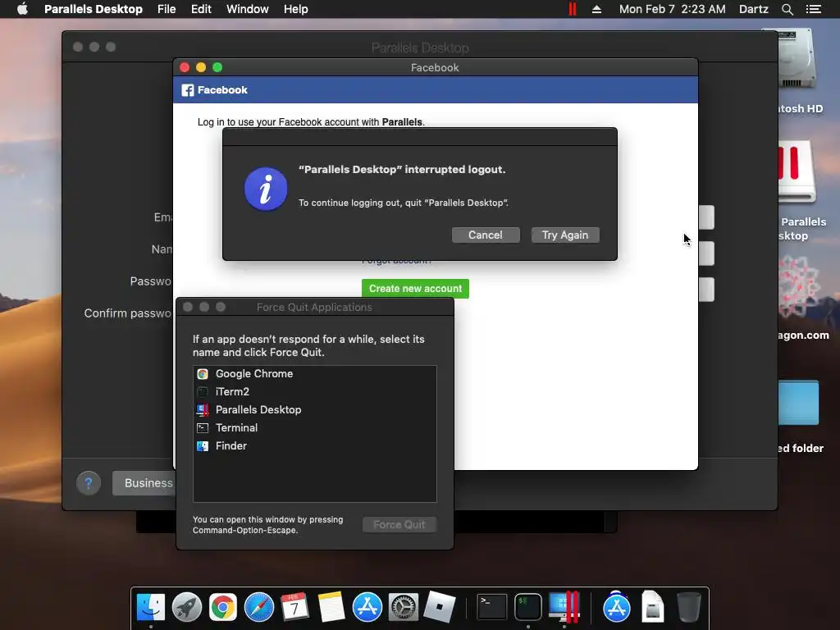This screenshot has width=840, height=630.
Task: Click Force Quit Applications title bar
Action: click(x=314, y=307)
